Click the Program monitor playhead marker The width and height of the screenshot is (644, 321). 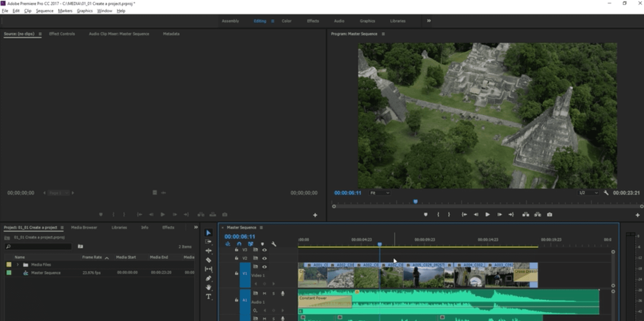415,202
